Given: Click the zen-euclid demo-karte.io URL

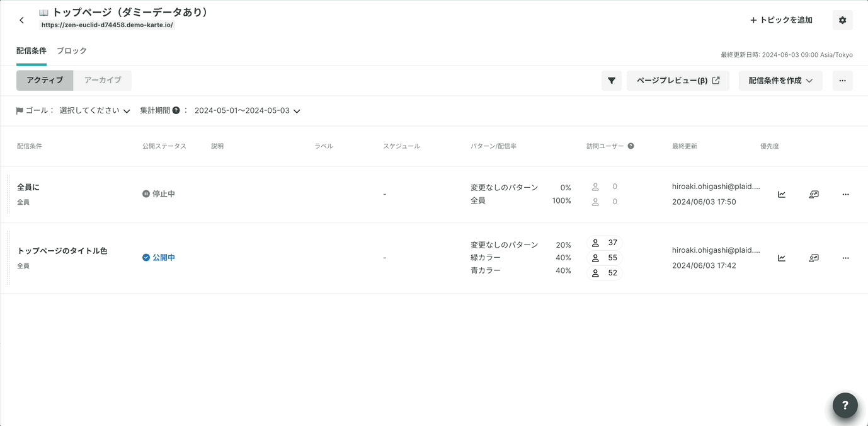Looking at the screenshot, I should [x=107, y=25].
